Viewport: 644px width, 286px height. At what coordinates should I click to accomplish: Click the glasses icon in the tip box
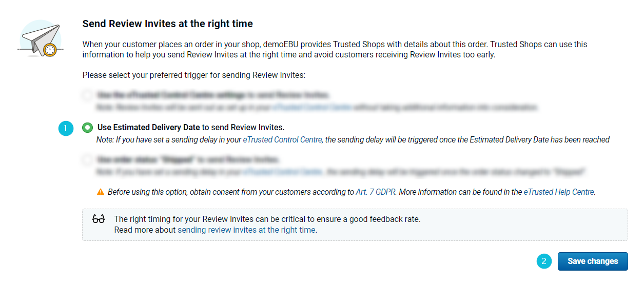point(99,219)
